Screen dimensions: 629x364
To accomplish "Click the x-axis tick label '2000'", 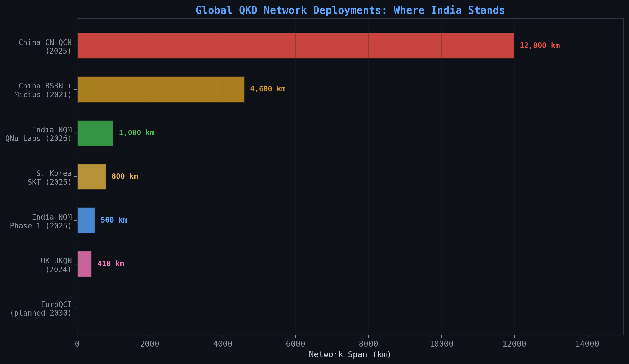I will 150,344.
